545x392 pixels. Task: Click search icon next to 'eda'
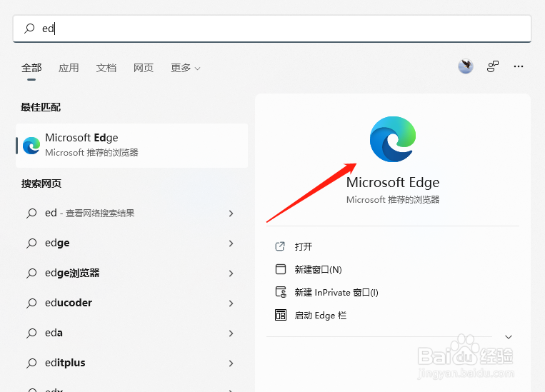pos(31,333)
